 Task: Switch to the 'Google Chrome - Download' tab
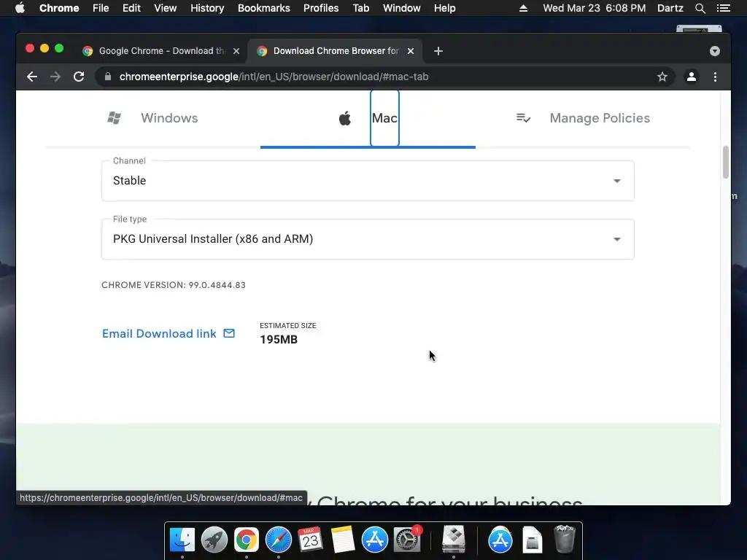[x=162, y=51]
